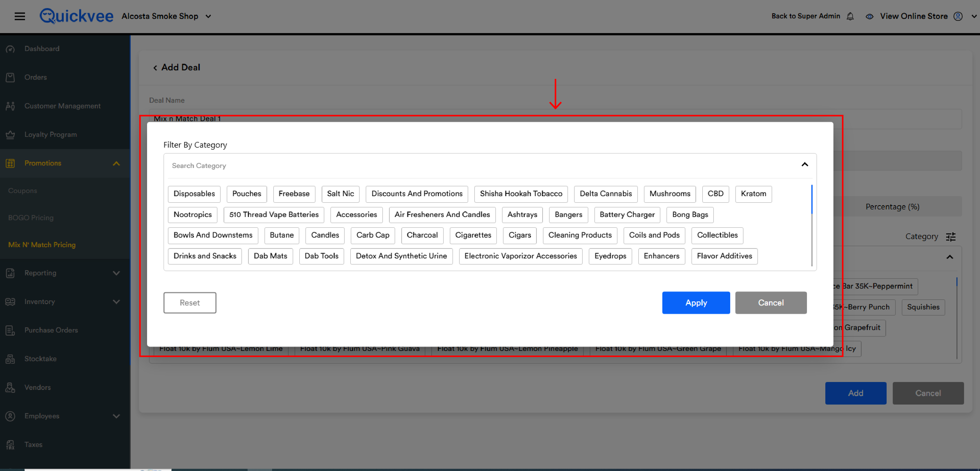Open the category filter sliders icon
Screen dimensions: 980x471
pos(951,237)
